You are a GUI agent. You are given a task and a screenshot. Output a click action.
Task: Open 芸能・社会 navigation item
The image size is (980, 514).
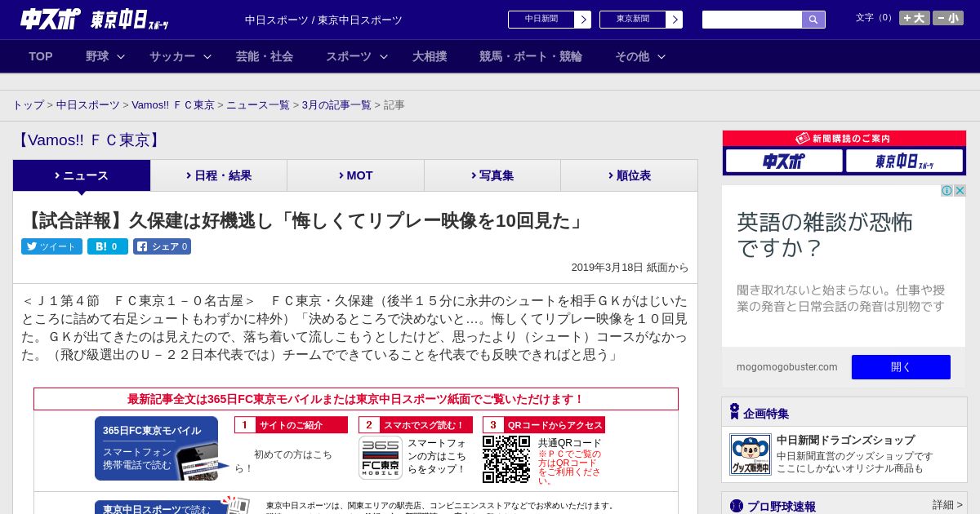[265, 56]
